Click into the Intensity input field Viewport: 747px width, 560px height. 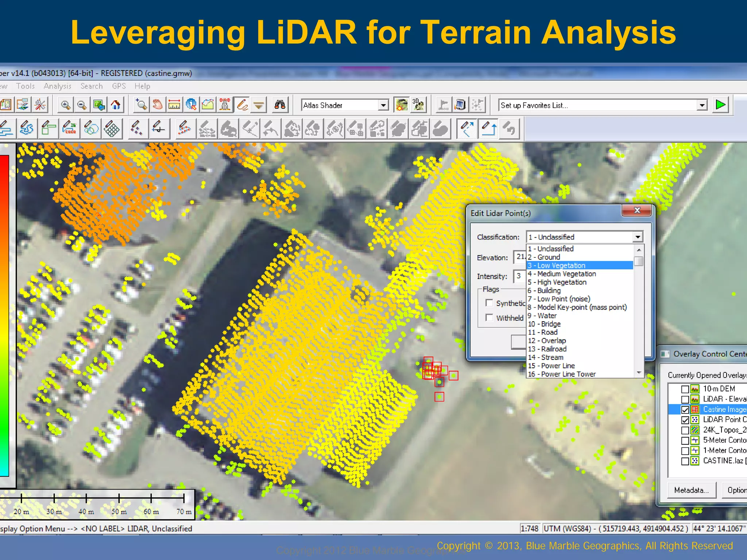(519, 276)
